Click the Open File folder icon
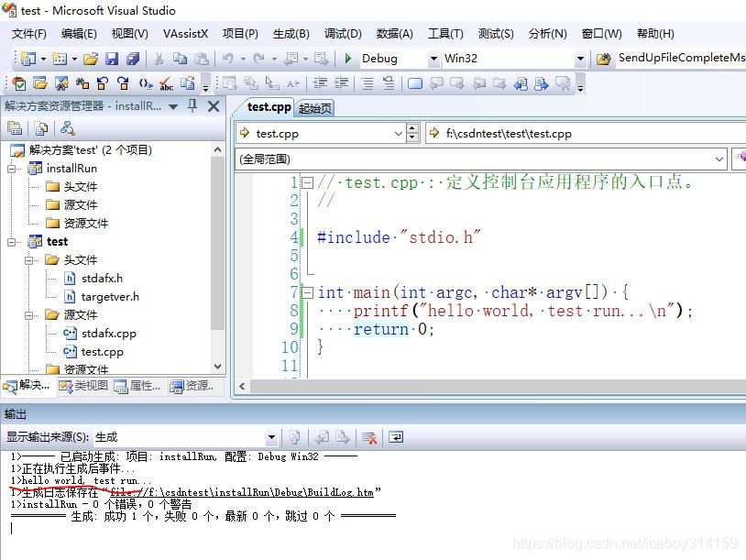The image size is (746, 560). pos(91,59)
